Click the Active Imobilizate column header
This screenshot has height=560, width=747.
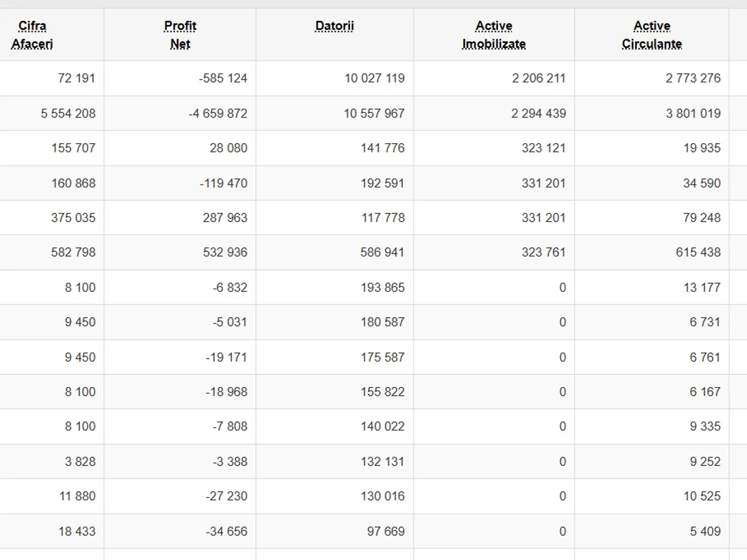pos(494,35)
